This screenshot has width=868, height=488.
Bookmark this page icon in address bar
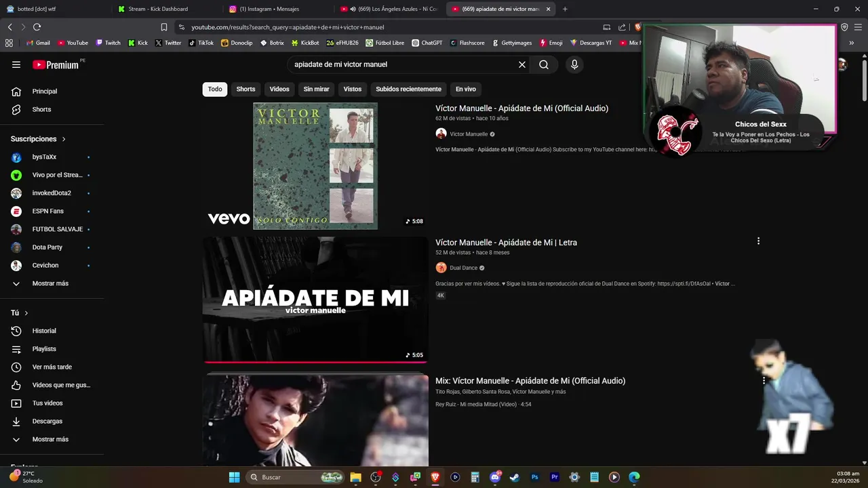click(163, 27)
